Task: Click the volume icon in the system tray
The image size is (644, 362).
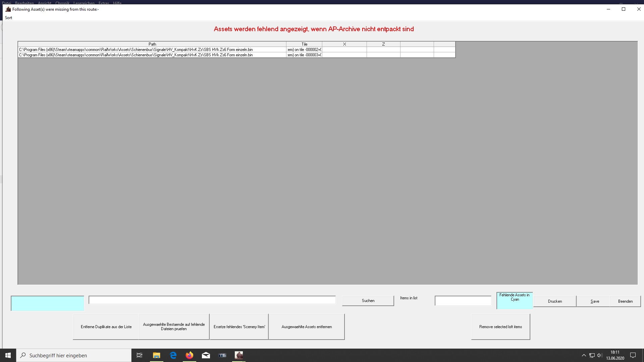Action: pyautogui.click(x=600, y=355)
